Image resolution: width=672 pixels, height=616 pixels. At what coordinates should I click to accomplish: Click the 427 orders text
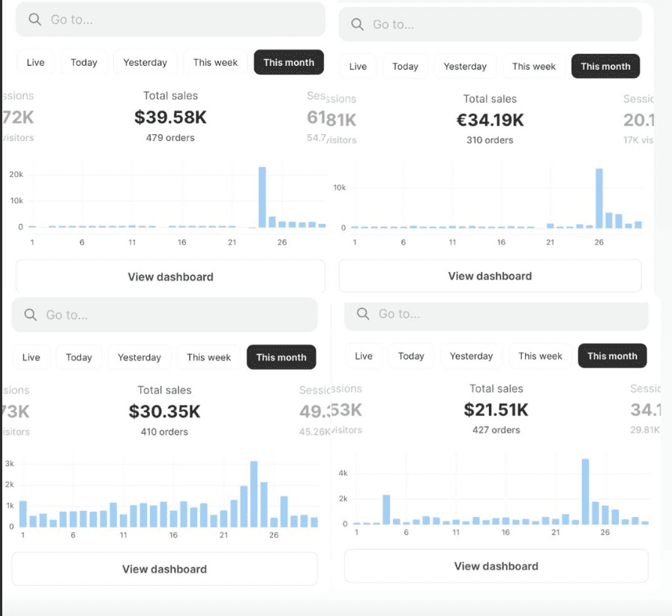pos(496,430)
